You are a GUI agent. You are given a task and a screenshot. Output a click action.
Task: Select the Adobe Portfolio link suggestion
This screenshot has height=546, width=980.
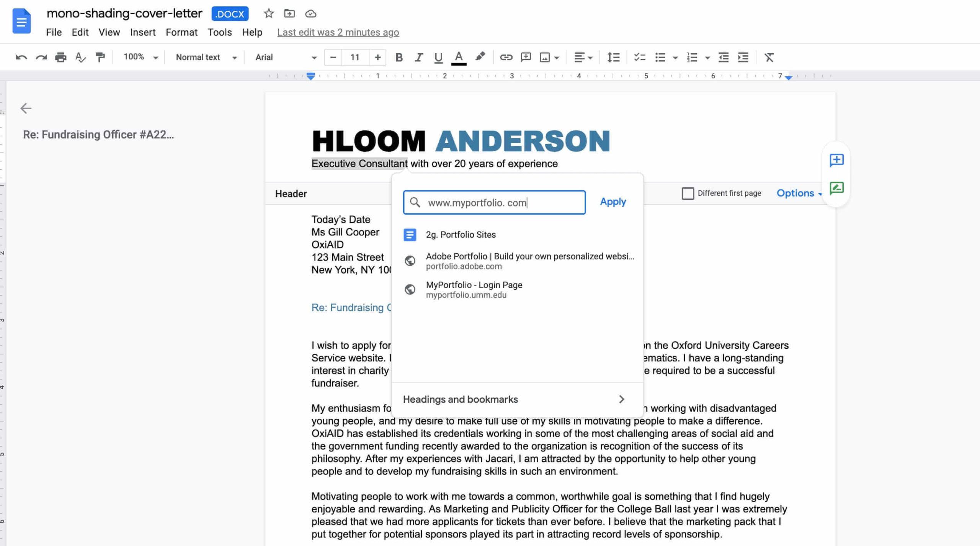click(518, 261)
